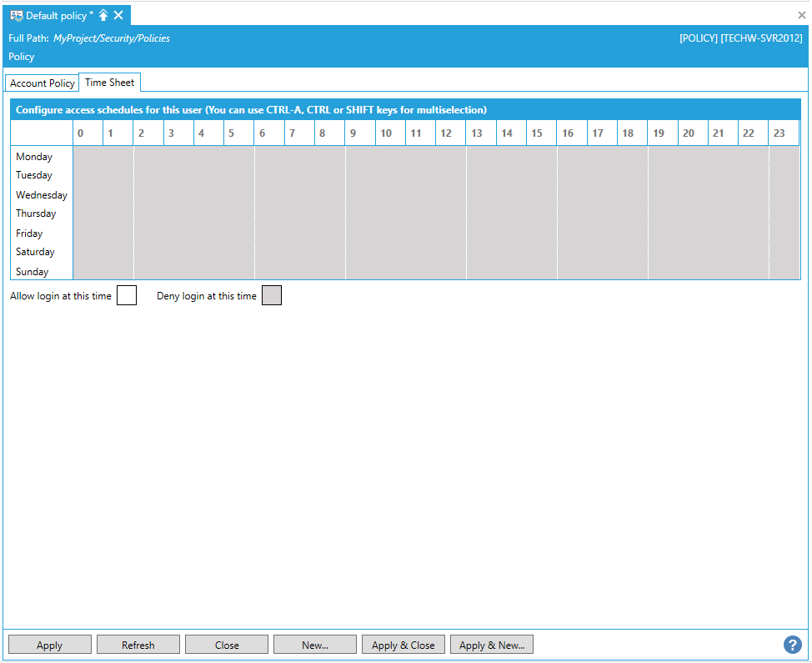This screenshot has width=812, height=663.
Task: Click the Refresh button
Action: [x=138, y=645]
